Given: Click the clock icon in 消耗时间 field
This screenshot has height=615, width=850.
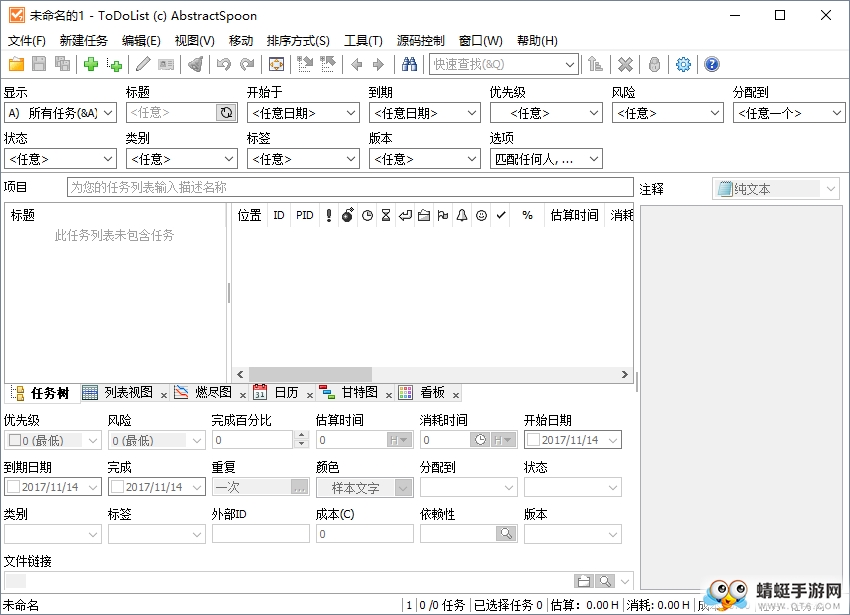Looking at the screenshot, I should [480, 440].
